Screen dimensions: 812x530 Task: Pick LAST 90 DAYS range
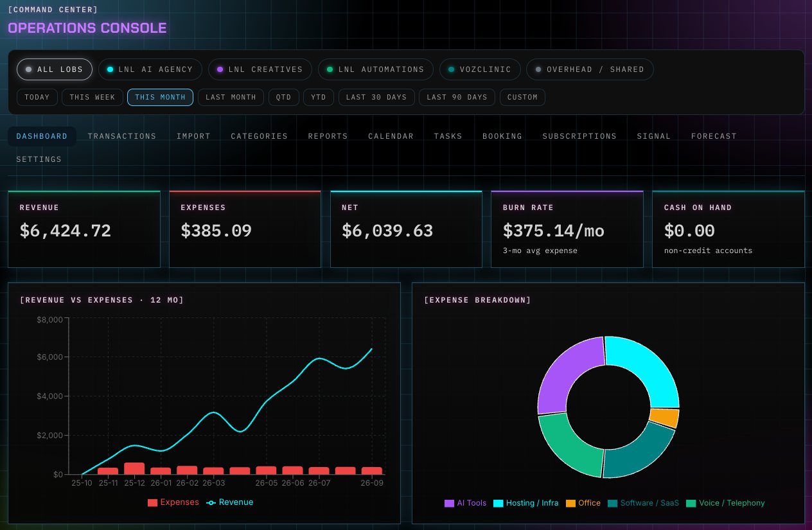click(457, 97)
